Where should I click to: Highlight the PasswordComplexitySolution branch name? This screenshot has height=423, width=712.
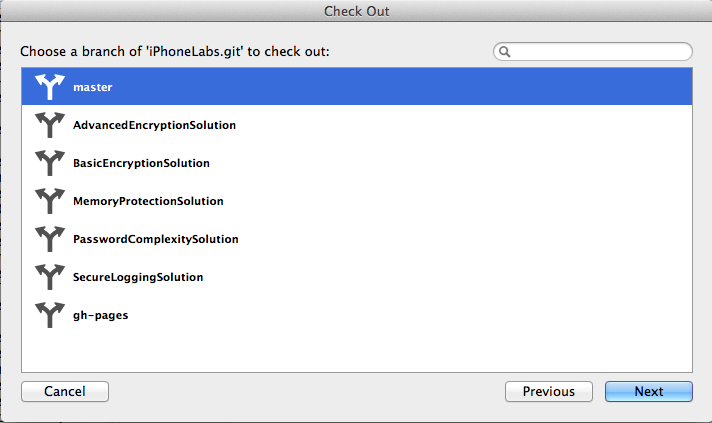tap(155, 239)
